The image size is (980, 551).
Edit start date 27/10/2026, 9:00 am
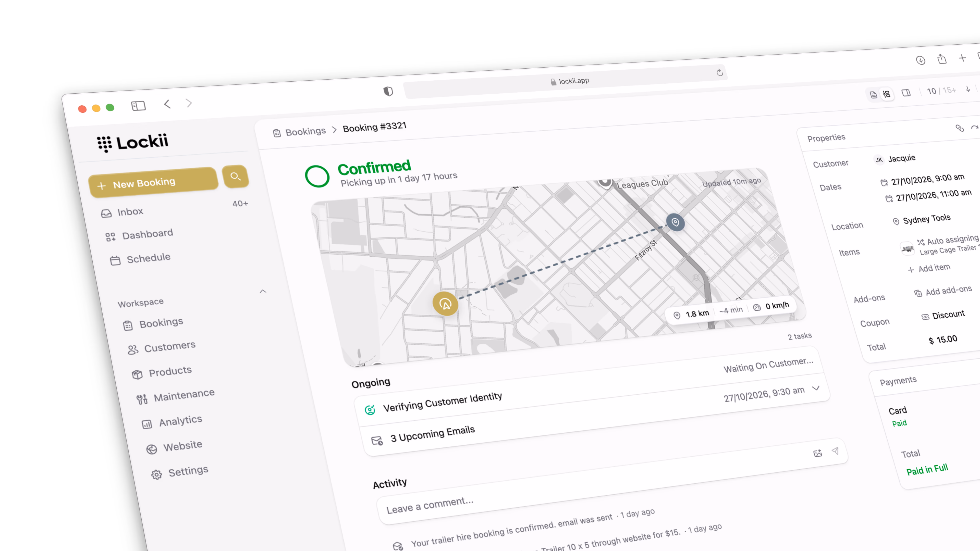click(922, 180)
